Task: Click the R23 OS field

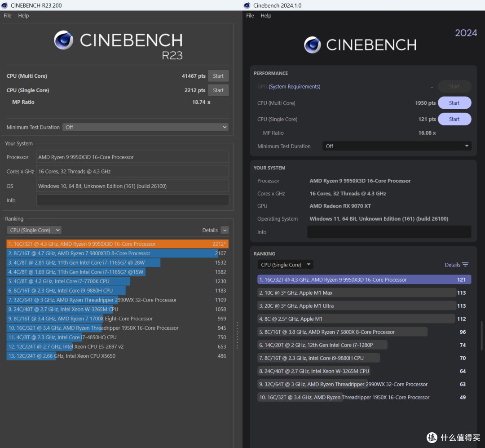Action: point(132,186)
